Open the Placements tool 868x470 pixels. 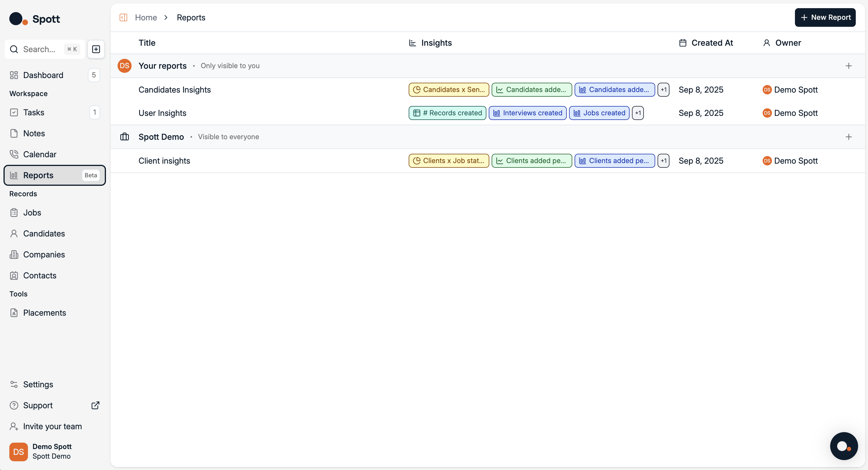coord(45,313)
